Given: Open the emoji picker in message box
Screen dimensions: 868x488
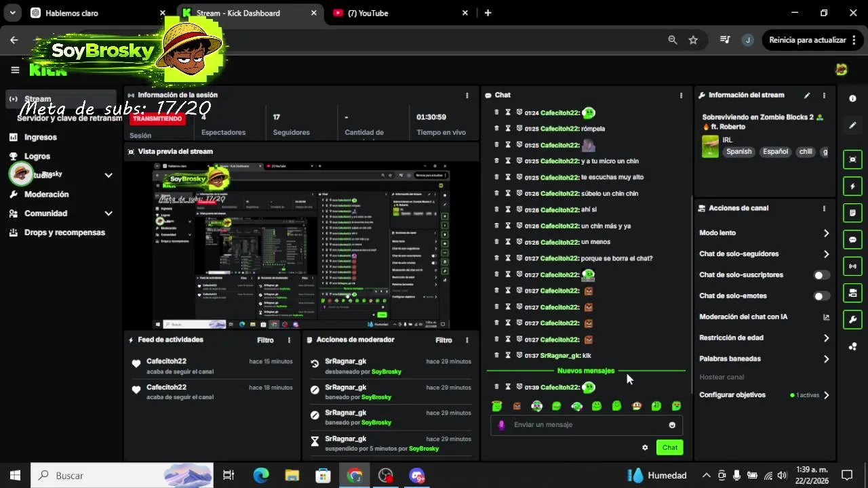Looking at the screenshot, I should click(672, 425).
